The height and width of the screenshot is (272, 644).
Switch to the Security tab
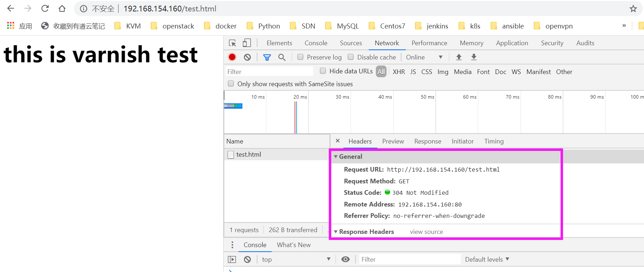(x=552, y=43)
